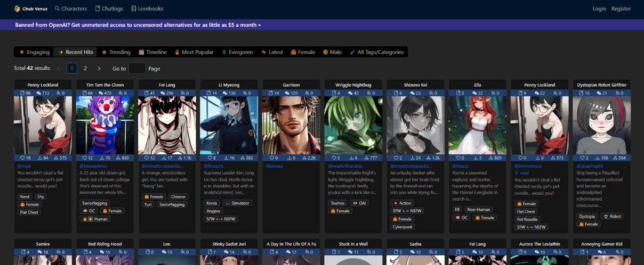Click the Shy tag
The width and height of the screenshot is (644, 265).
tap(41, 196)
